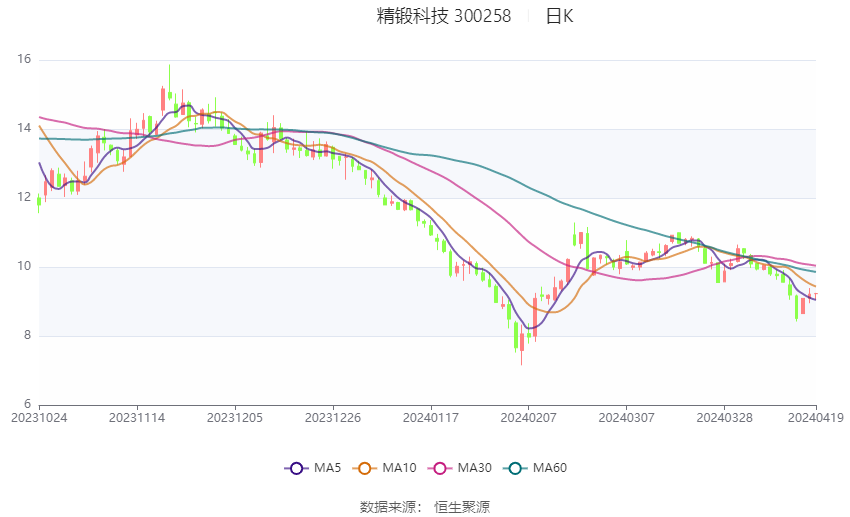Hide the MA5 series via its label
The height and width of the screenshot is (517, 850).
click(x=327, y=467)
